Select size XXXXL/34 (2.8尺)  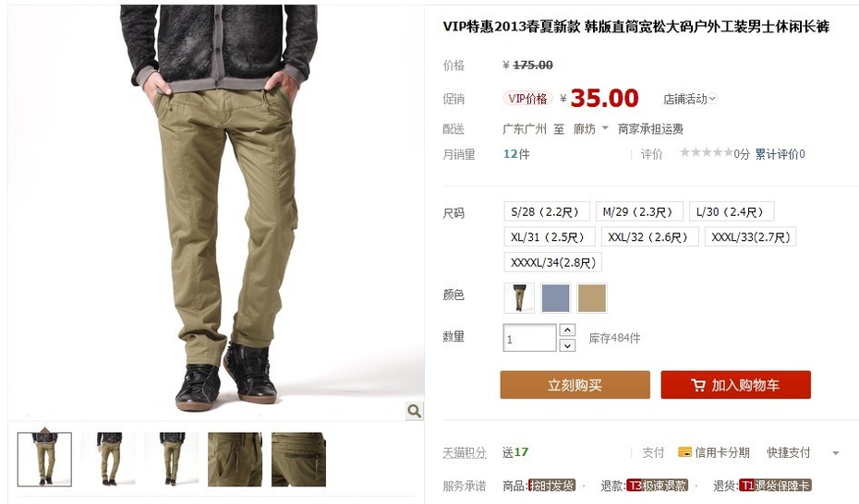click(552, 262)
